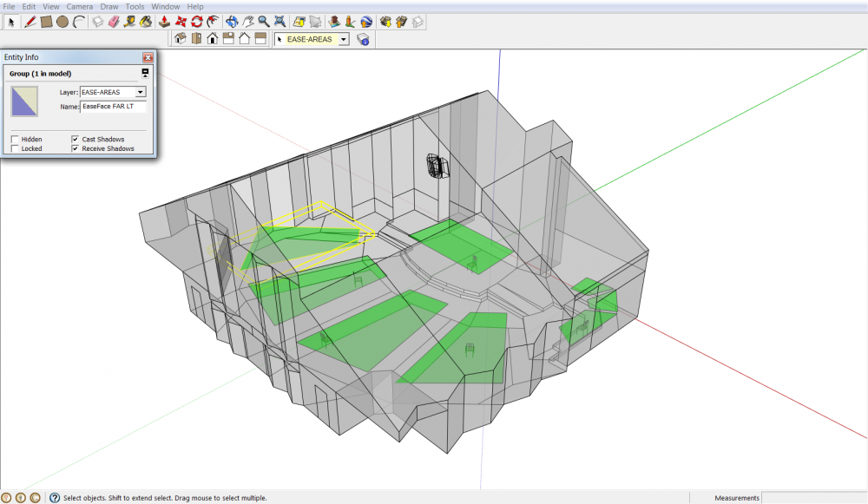Select the Rectangle tool
Viewport: 868px width, 504px height.
point(47,23)
